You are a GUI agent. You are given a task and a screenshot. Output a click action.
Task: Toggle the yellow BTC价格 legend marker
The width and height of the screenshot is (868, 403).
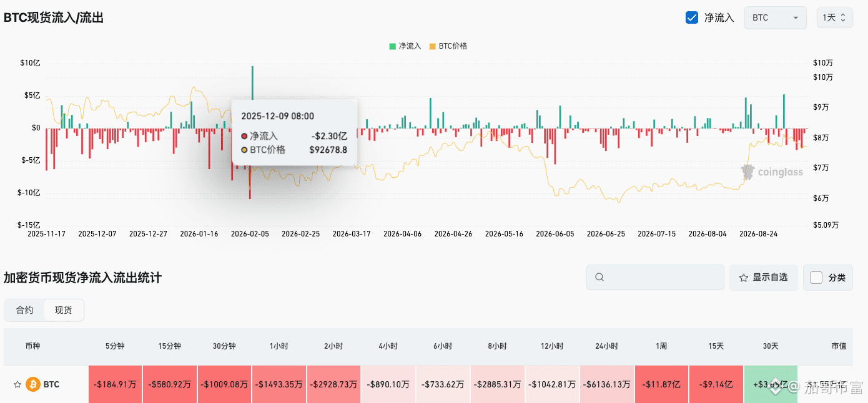tap(432, 46)
